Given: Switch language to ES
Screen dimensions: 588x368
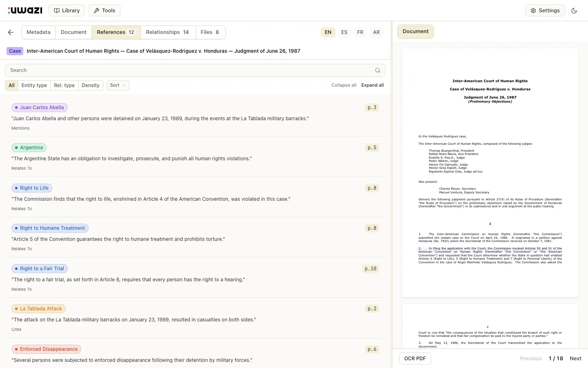Looking at the screenshot, I should [344, 32].
